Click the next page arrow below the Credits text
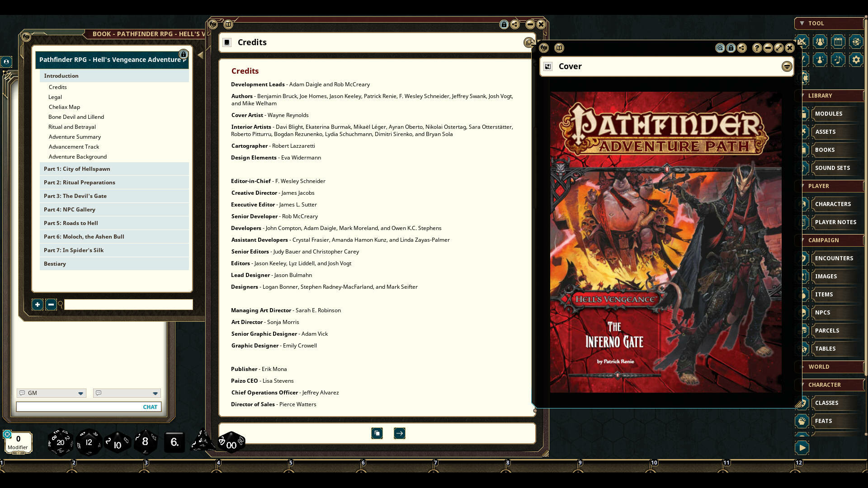Screen dimensions: 868x488 [x=399, y=433]
